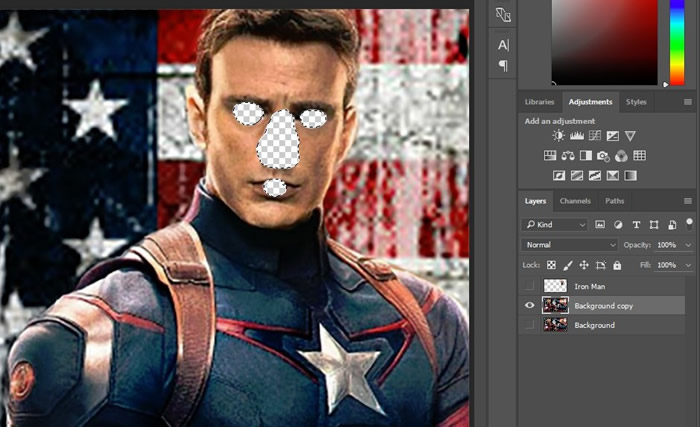The width and height of the screenshot is (700, 427).
Task: Filter layers by shape layers
Action: pyautogui.click(x=654, y=225)
